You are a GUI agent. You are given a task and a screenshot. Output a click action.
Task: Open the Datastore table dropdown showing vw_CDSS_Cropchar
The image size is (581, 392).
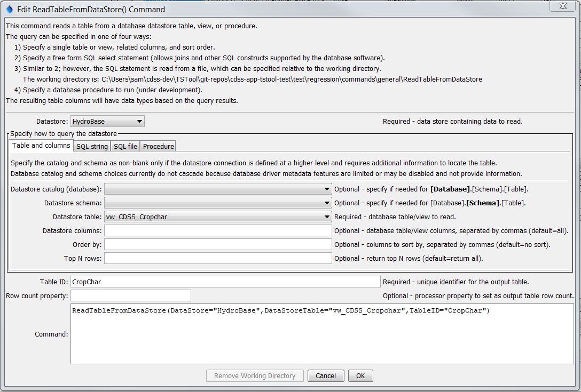(327, 217)
